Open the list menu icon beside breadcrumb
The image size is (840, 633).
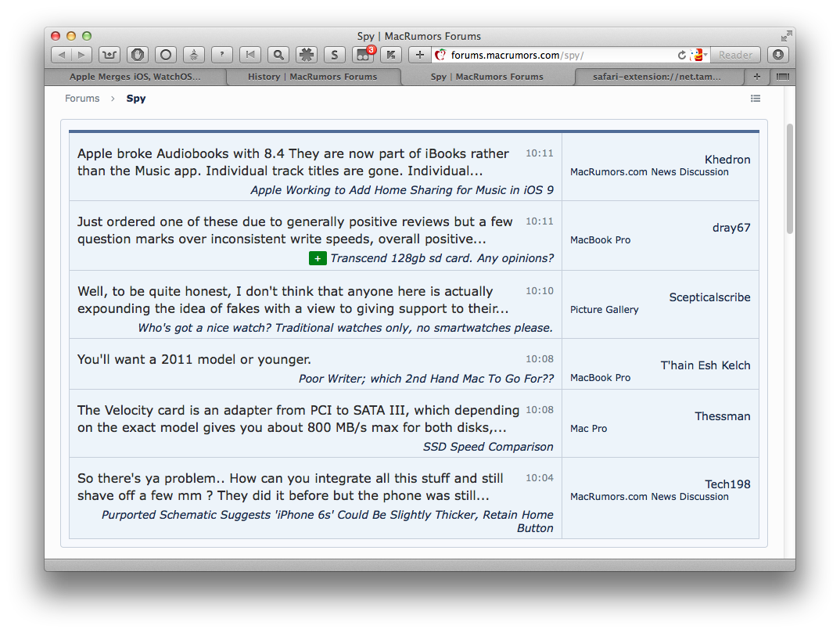click(x=756, y=98)
